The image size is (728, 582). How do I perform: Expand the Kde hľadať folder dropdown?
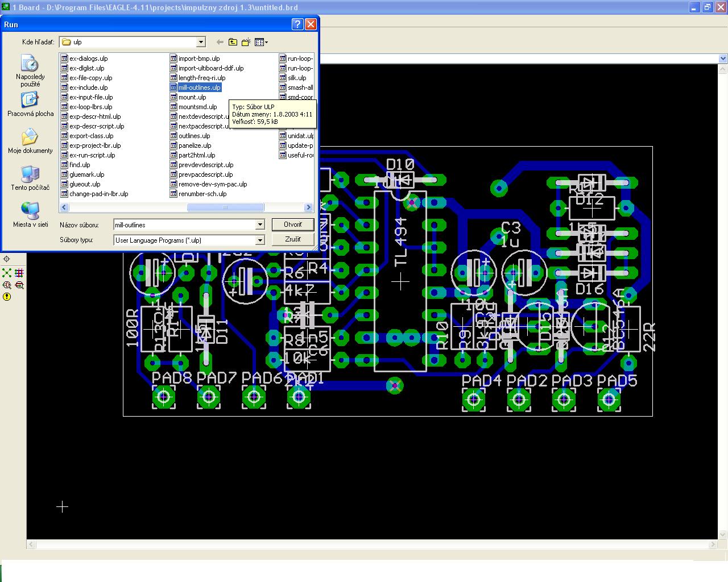(x=201, y=42)
